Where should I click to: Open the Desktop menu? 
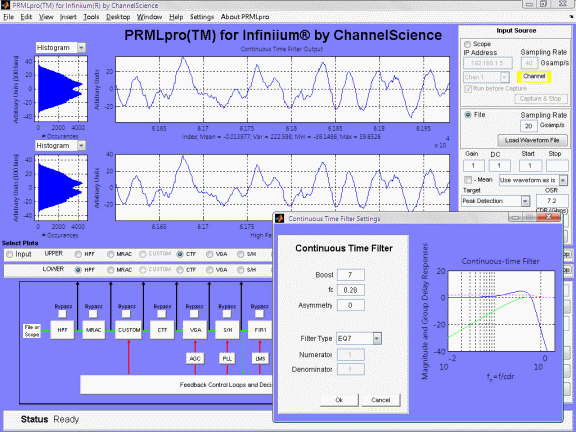pos(118,17)
